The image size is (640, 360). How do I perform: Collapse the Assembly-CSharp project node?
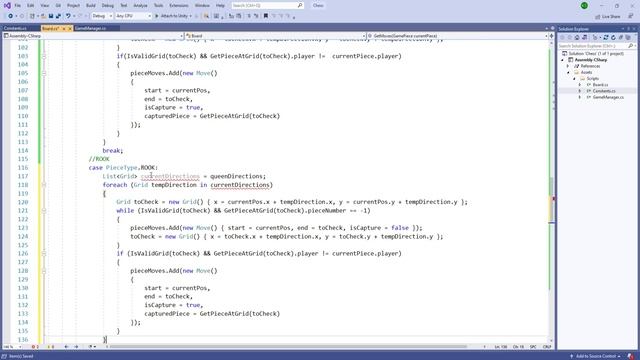(562, 60)
